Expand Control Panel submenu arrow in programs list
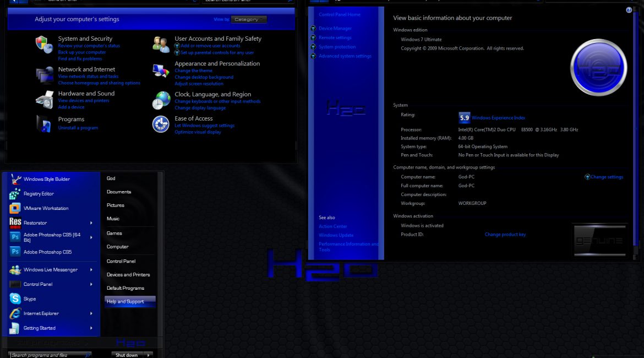 (x=91, y=284)
